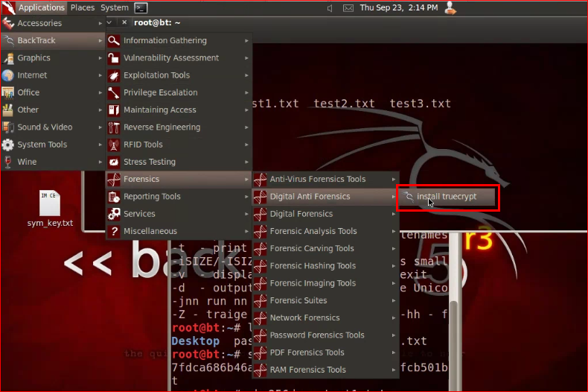The height and width of the screenshot is (392, 588).
Task: Expand the Digital Forensics submenu arrow
Action: point(394,214)
